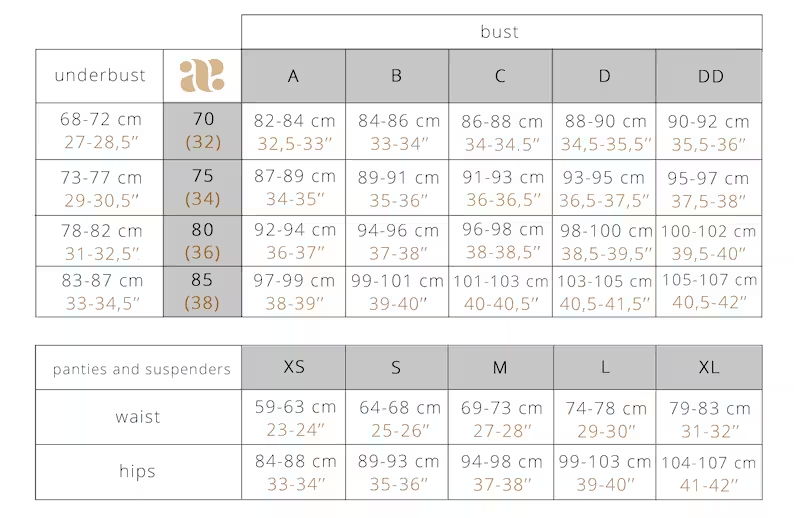Select the M size column header
Screen dimensions: 794x518
(x=501, y=368)
